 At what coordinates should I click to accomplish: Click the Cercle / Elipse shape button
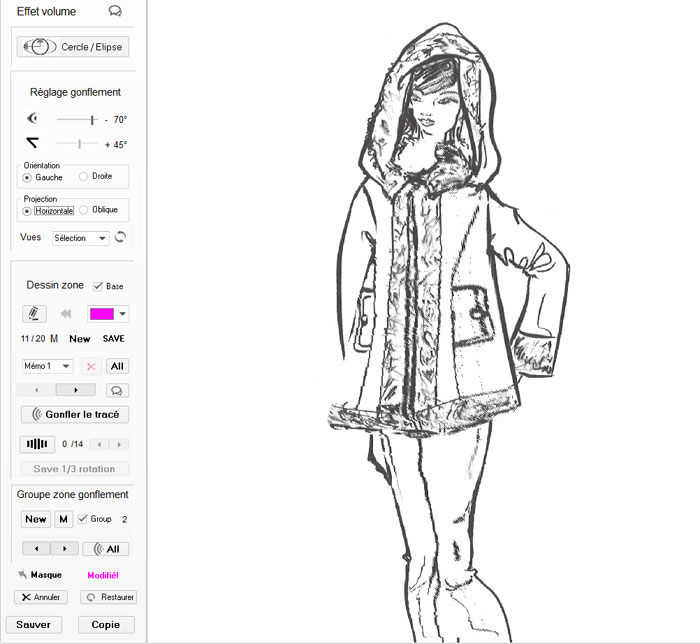point(73,46)
